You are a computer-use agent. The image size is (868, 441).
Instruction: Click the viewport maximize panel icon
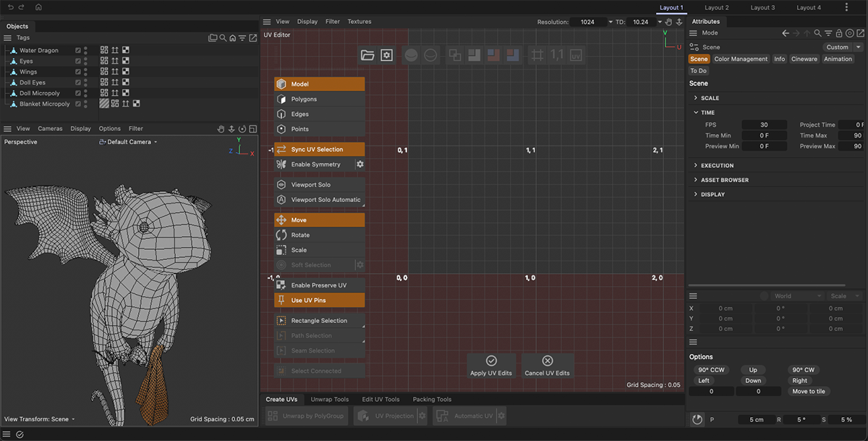click(253, 129)
